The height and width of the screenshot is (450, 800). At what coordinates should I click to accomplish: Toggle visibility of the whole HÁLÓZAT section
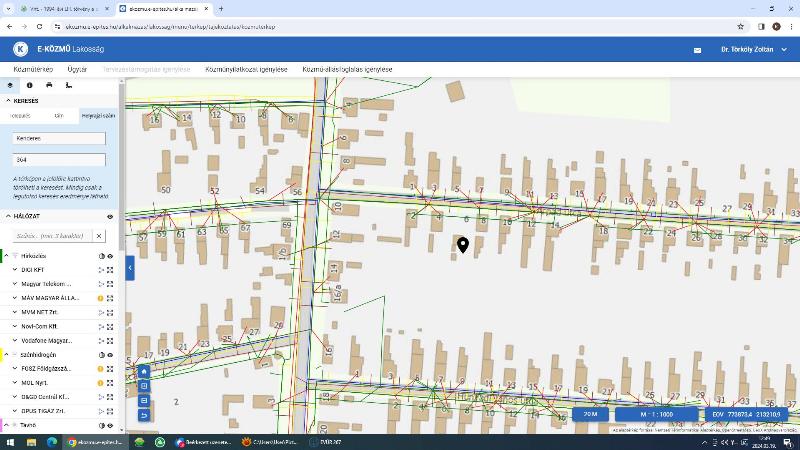click(x=110, y=216)
